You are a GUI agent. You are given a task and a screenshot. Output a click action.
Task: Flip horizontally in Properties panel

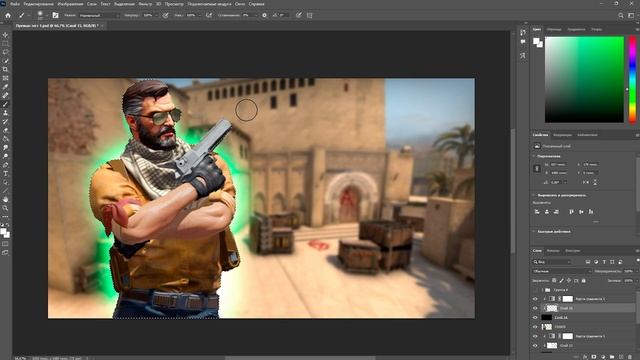[x=586, y=182]
